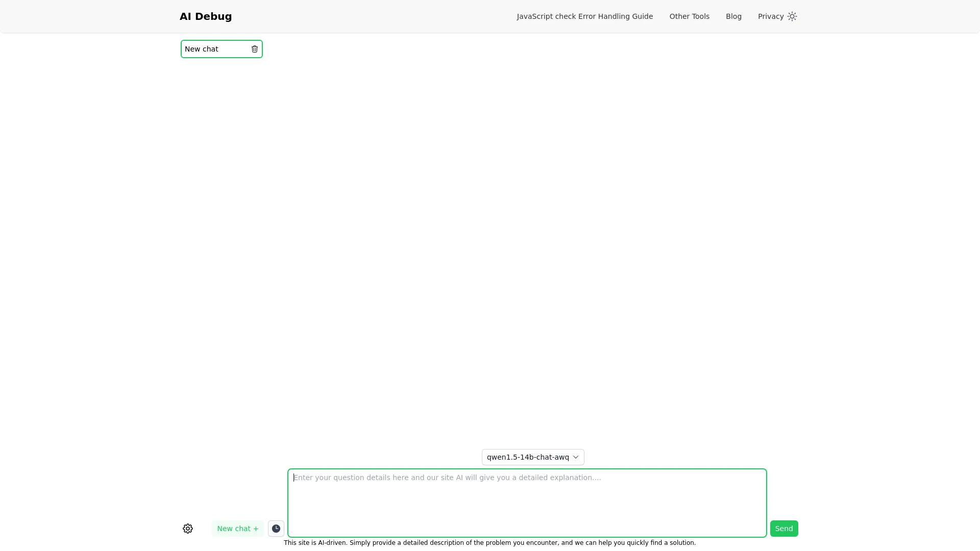Screen dimensions: 980x551
Task: Click the plus icon to create a chat
Action: coord(256,529)
